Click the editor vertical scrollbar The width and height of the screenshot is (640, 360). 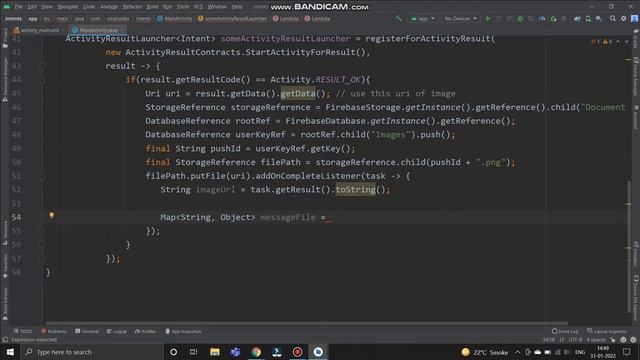pyautogui.click(x=629, y=247)
